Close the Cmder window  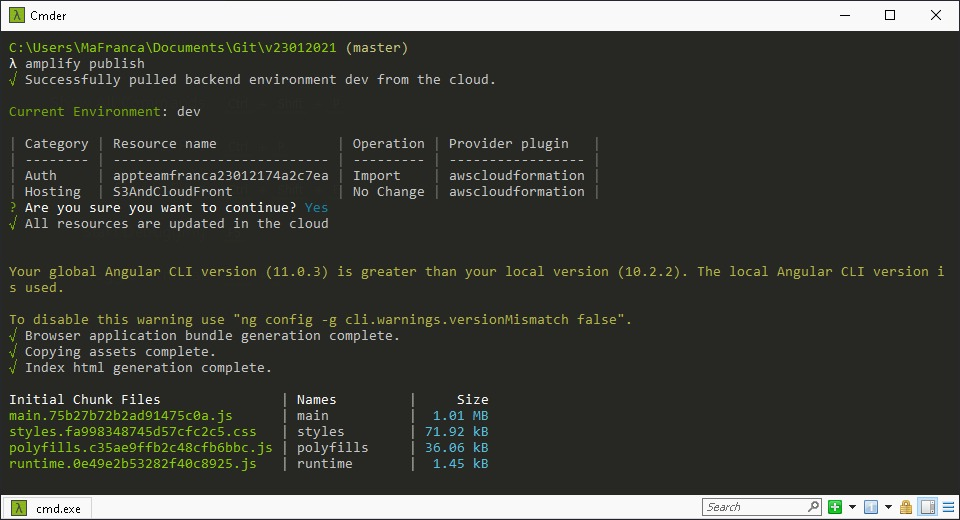tap(936, 15)
